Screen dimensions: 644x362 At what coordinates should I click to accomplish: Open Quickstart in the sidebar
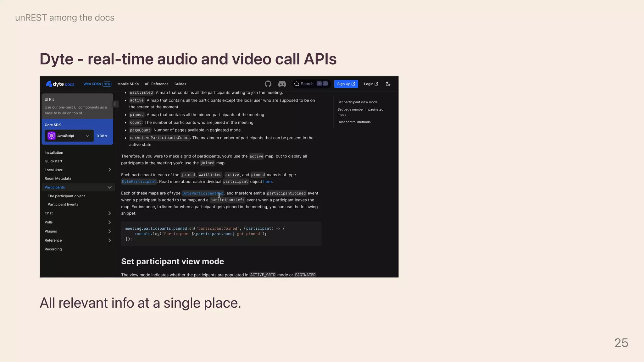53,161
